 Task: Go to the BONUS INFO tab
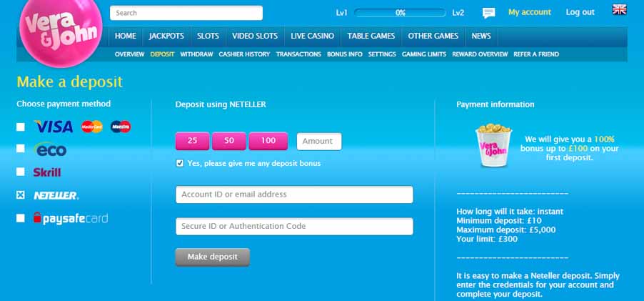[345, 54]
